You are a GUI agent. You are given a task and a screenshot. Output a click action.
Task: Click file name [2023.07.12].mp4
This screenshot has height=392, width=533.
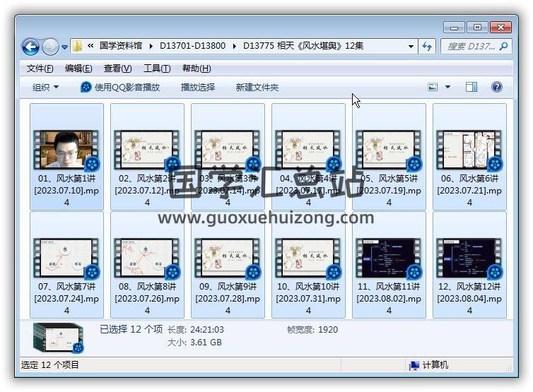147,196
